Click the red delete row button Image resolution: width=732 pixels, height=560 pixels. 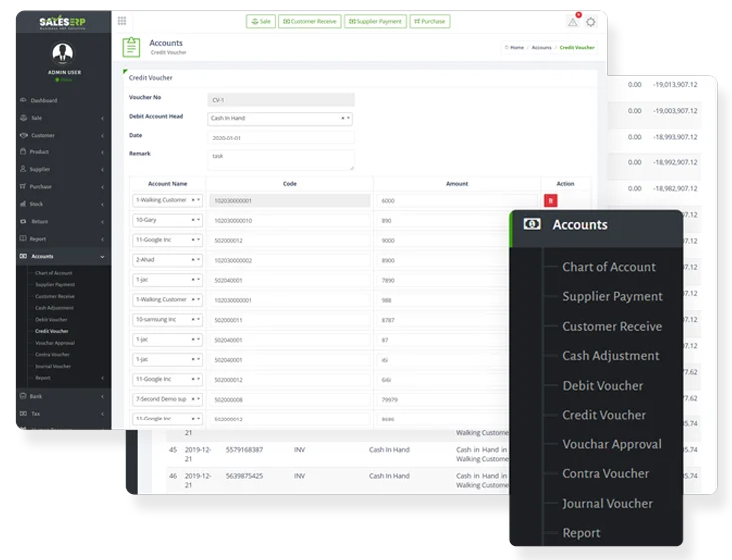pyautogui.click(x=549, y=200)
